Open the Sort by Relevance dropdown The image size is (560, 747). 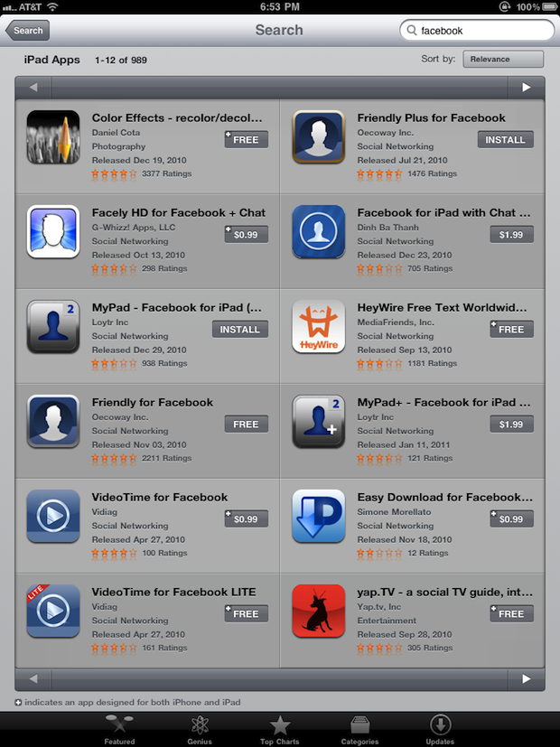point(503,59)
